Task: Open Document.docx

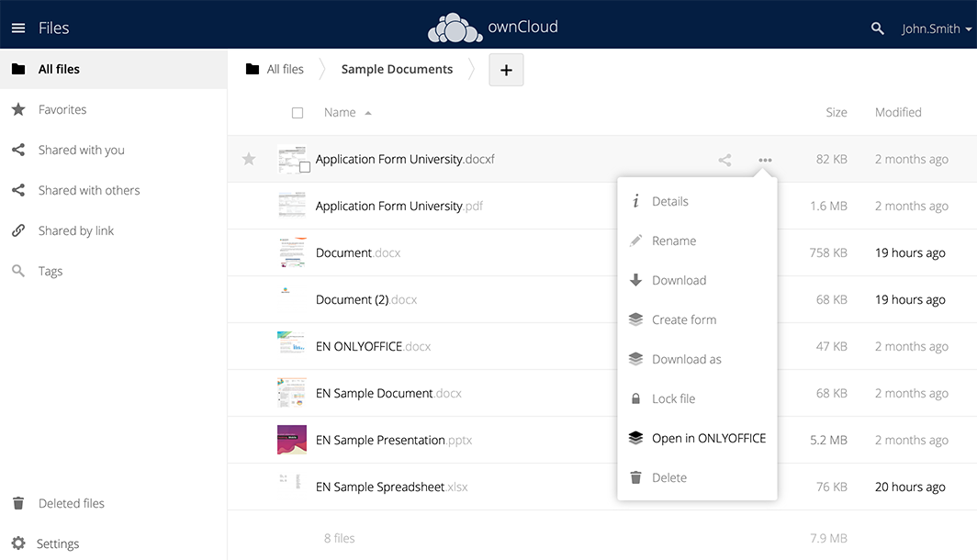Action: pos(358,252)
